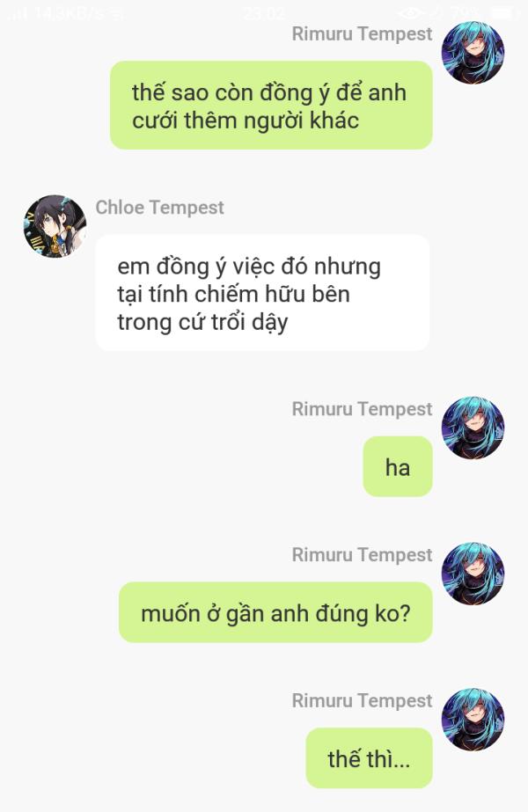This screenshot has height=812, width=528.
Task: Tap the eye comfort icon in status bar
Action: click(411, 13)
